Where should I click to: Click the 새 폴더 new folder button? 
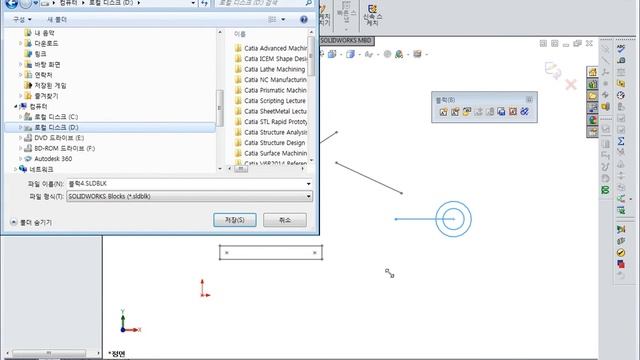[57, 19]
